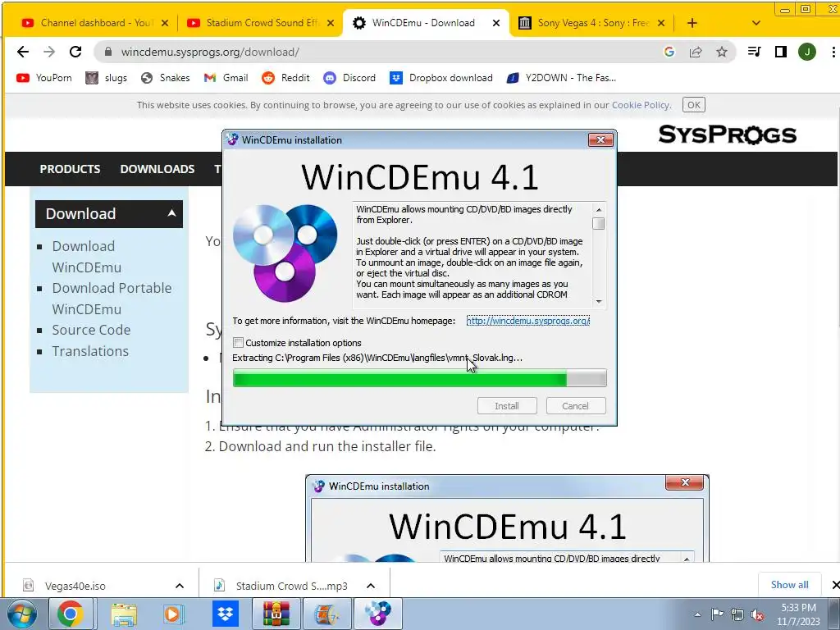Image resolution: width=840 pixels, height=630 pixels.
Task: Open the network tray icon
Action: 737,615
